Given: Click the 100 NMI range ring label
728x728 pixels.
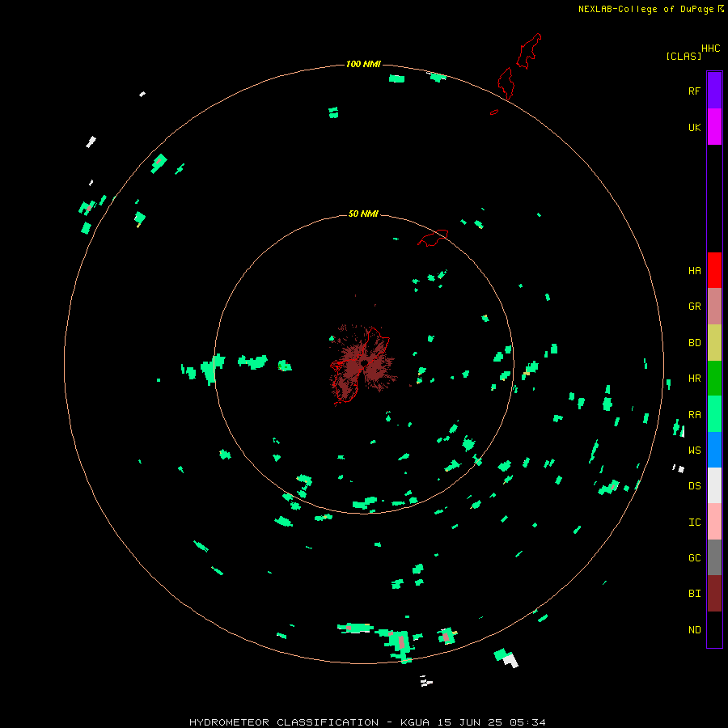Looking at the screenshot, I should (363, 64).
